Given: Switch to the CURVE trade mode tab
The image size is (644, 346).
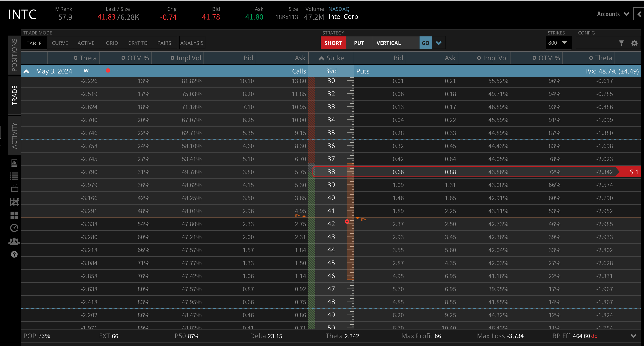Looking at the screenshot, I should [x=60, y=43].
